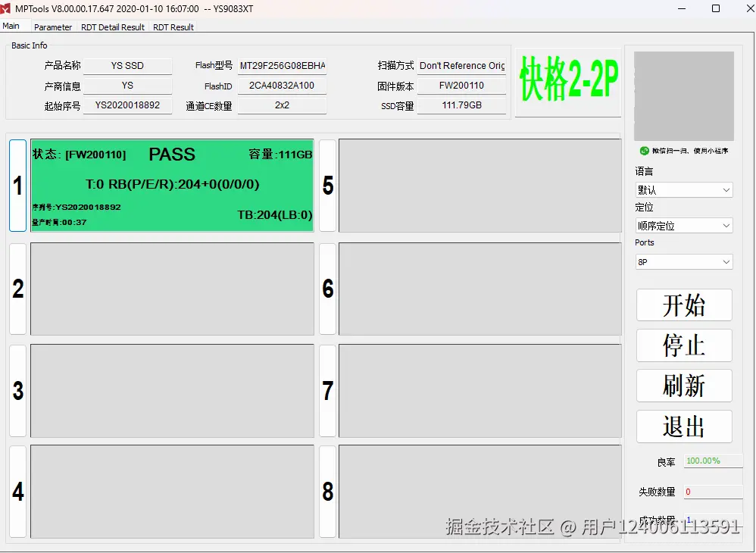Click the green PASS status panel

(x=172, y=186)
